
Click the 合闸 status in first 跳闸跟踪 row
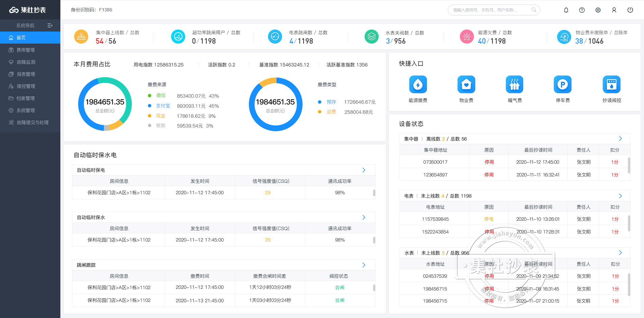click(x=339, y=287)
